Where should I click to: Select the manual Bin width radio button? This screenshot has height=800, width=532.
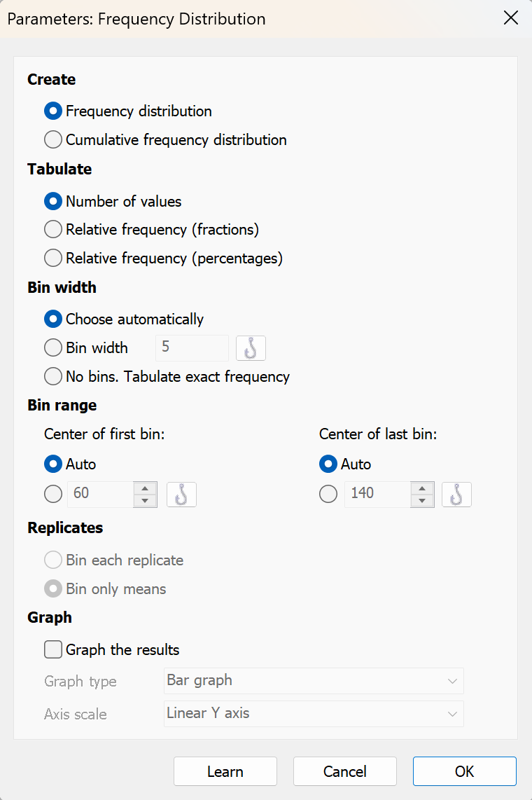click(53, 348)
